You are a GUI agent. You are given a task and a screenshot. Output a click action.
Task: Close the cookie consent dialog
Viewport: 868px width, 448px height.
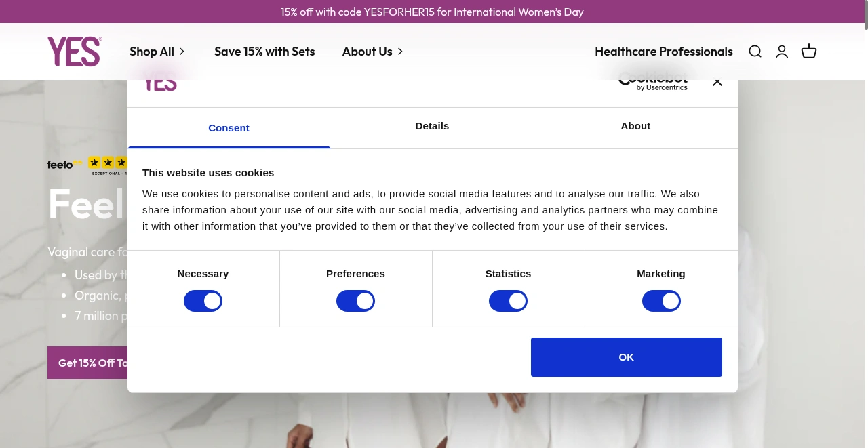pos(717,83)
